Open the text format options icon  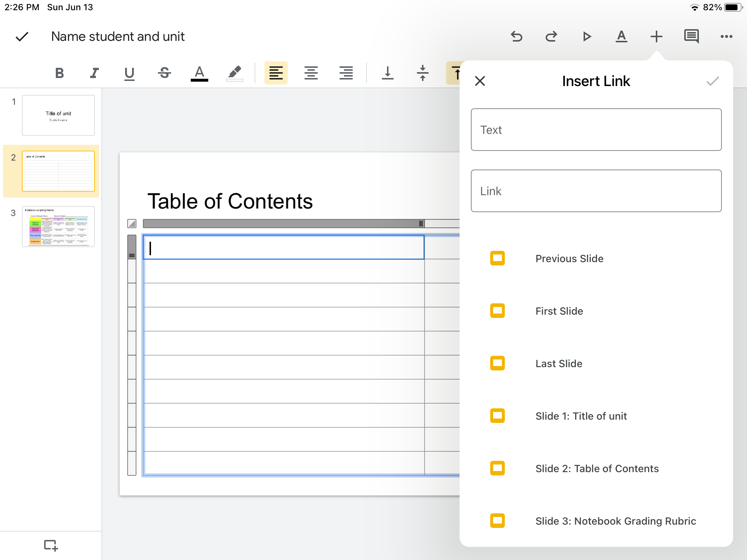click(622, 36)
